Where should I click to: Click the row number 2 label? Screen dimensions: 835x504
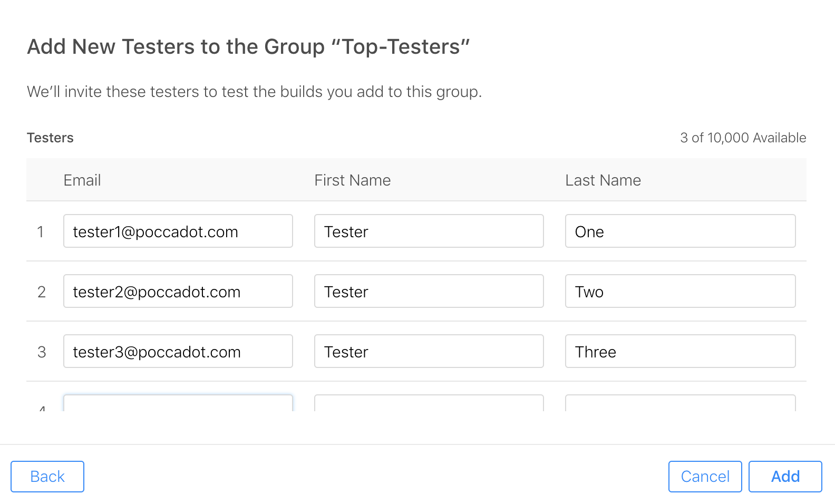[42, 292]
